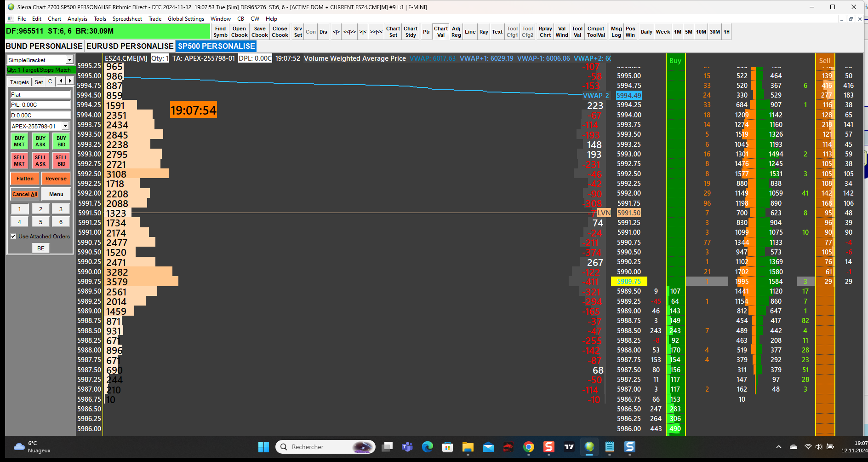Viewport: 868px width, 462px height.
Task: Open the Message Log window
Action: pos(617,32)
